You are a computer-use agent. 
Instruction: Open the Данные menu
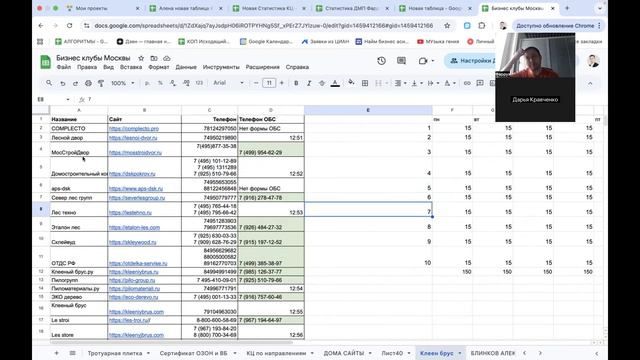pyautogui.click(x=186, y=67)
